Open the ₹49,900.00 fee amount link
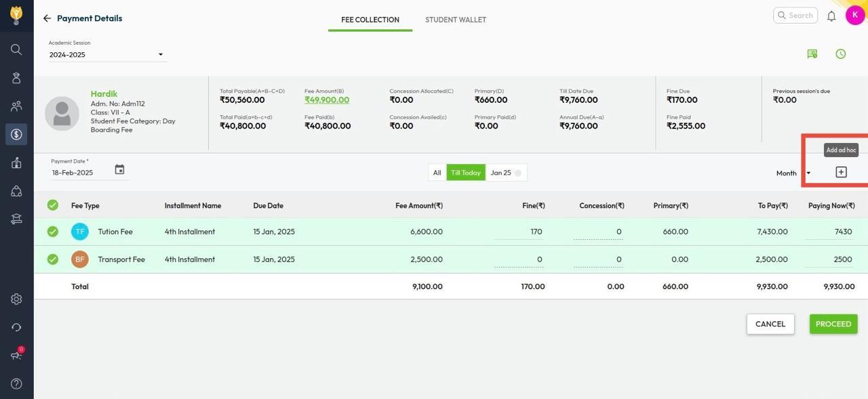868x399 pixels. pyautogui.click(x=327, y=100)
